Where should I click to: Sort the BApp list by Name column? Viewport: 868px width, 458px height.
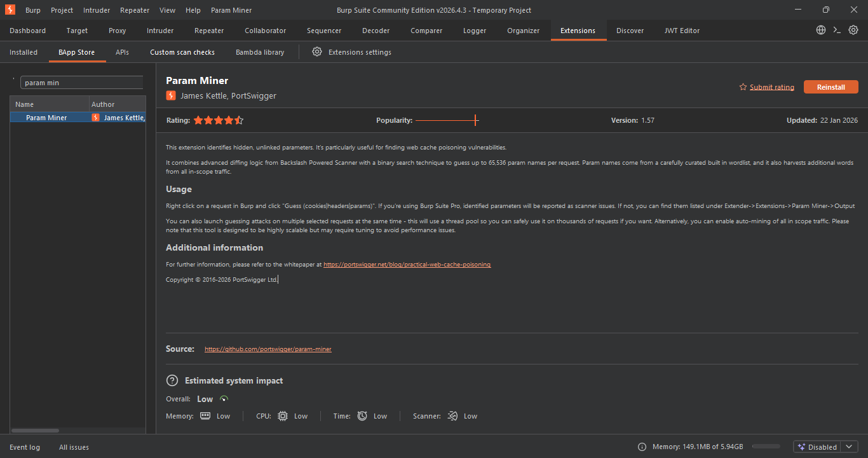[50, 104]
